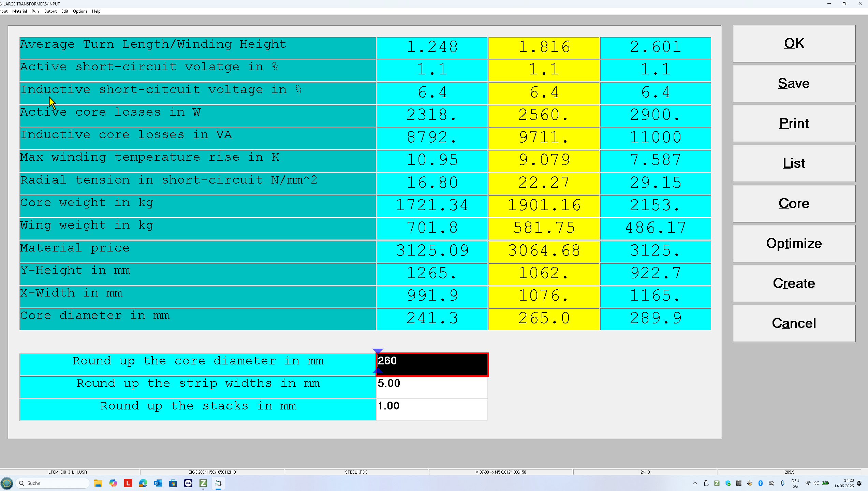
Task: Expand the hidden system tray icons
Action: pos(695,483)
